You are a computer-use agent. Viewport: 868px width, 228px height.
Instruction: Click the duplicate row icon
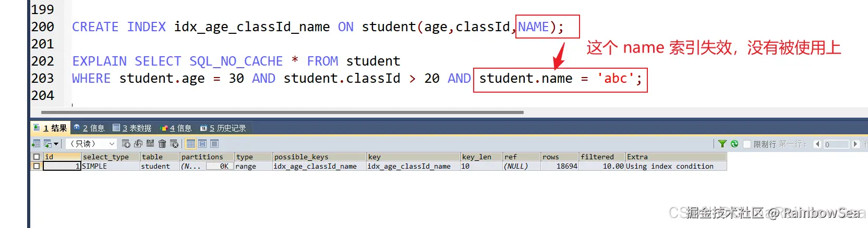[138, 144]
